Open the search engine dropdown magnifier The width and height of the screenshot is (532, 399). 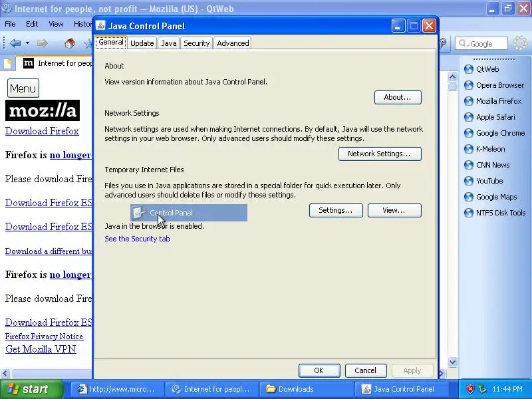pos(463,43)
